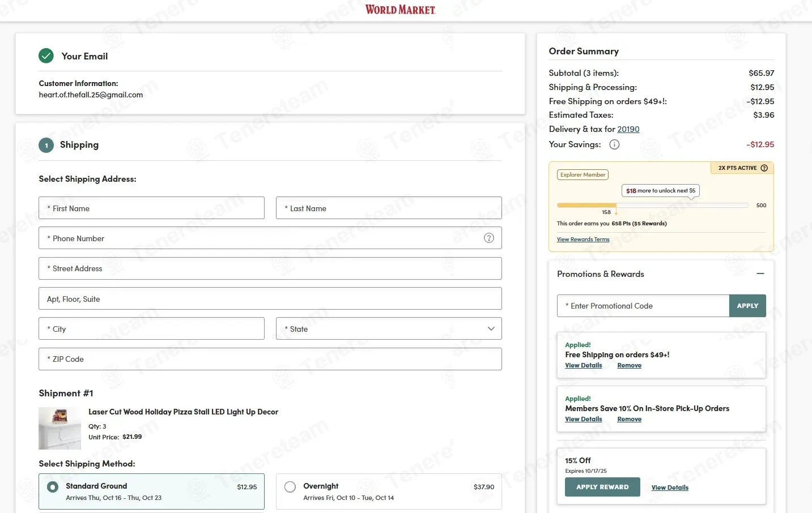Select Standard Ground shipping method
Viewport: 812px width, 513px height.
151,491
